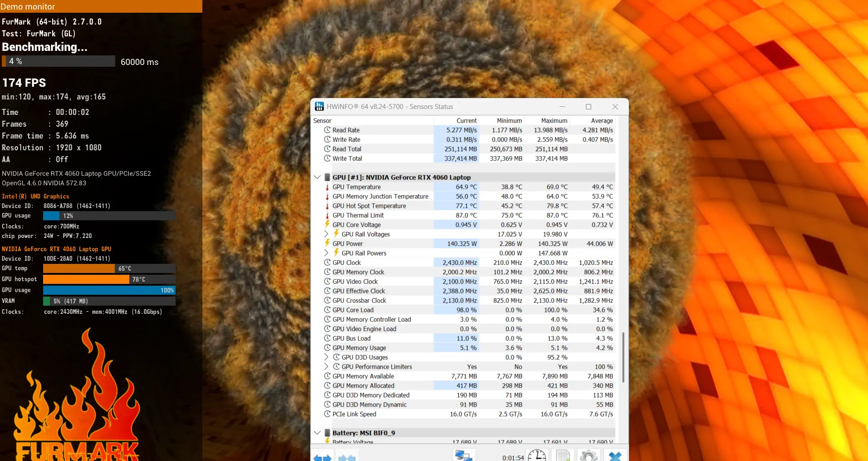Click the chip icon beside the GPU [#1] header
The height and width of the screenshot is (461, 868).
click(x=327, y=177)
